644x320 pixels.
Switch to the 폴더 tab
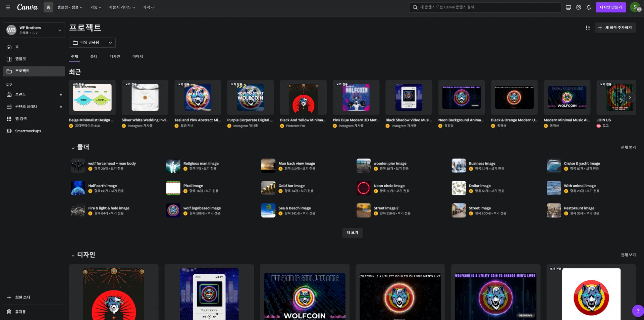(x=94, y=56)
